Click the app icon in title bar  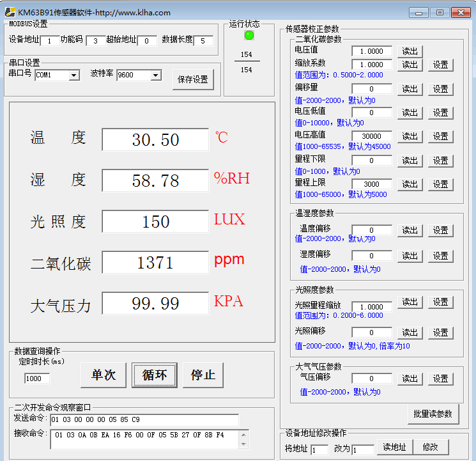coord(10,12)
